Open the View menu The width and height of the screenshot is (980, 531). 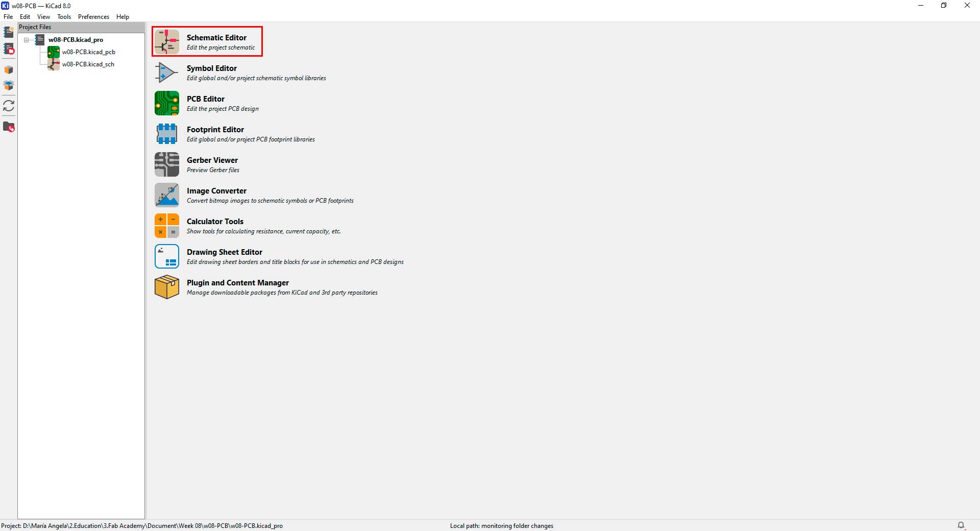point(44,17)
